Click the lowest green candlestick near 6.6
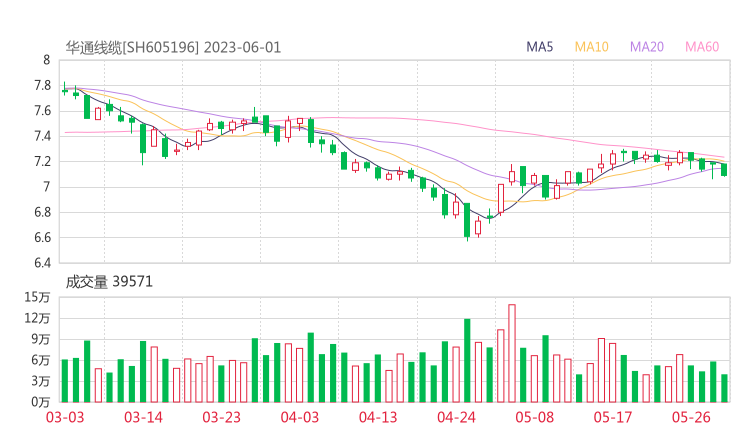The height and width of the screenshot is (440, 740). 467,220
